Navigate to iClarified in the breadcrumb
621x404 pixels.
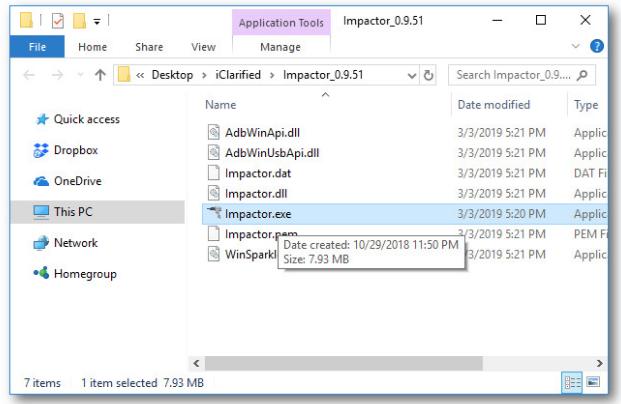pyautogui.click(x=238, y=74)
